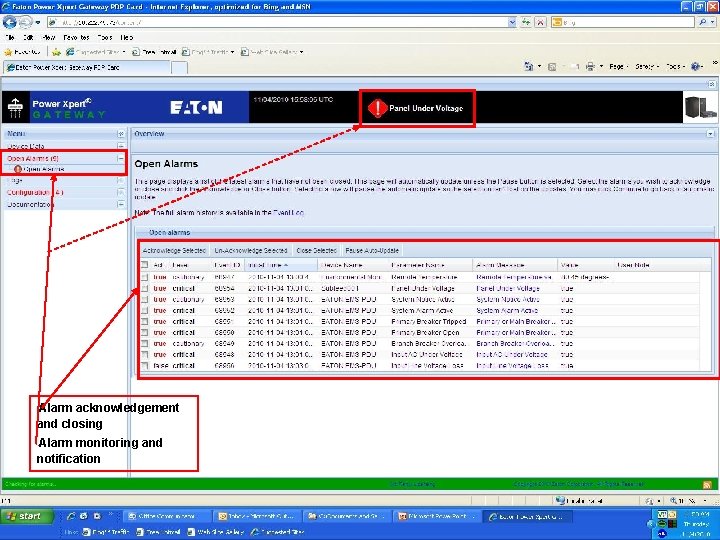
Task: Open the Documentation menu item
Action: click(29, 204)
